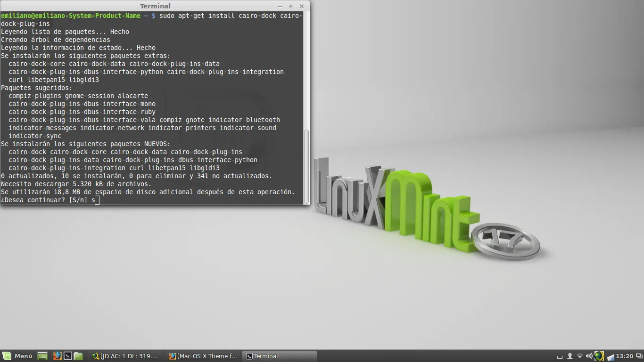
Task: Switch to the JD AC: 1 DL taskbar window
Action: (x=126, y=356)
